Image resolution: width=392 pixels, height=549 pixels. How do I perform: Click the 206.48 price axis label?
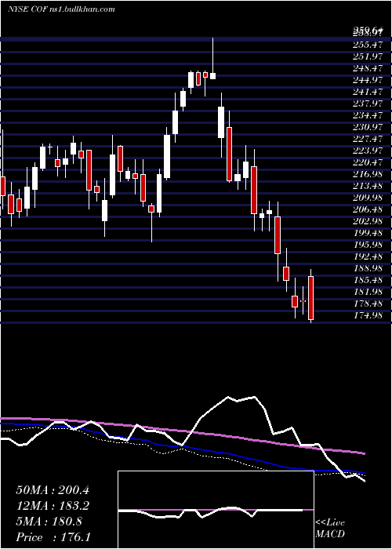[367, 209]
